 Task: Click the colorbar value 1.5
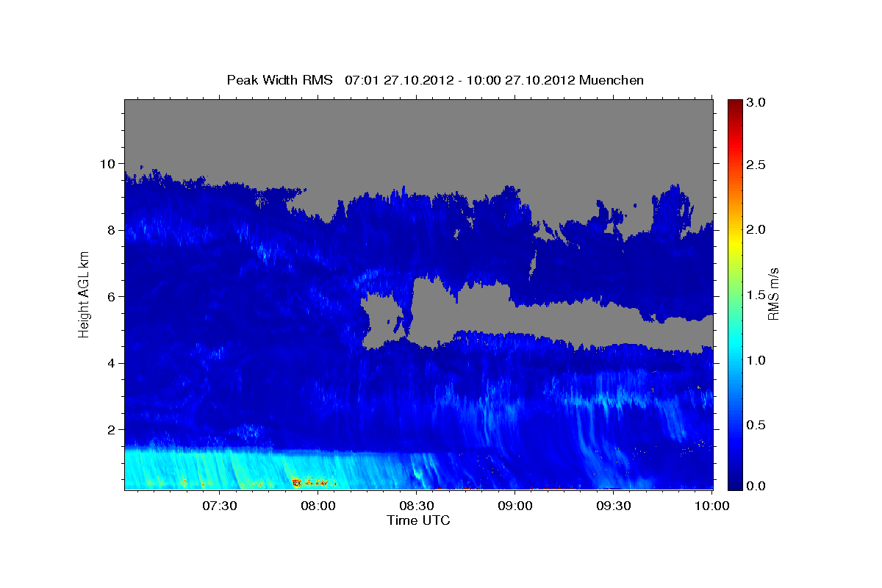tap(757, 295)
